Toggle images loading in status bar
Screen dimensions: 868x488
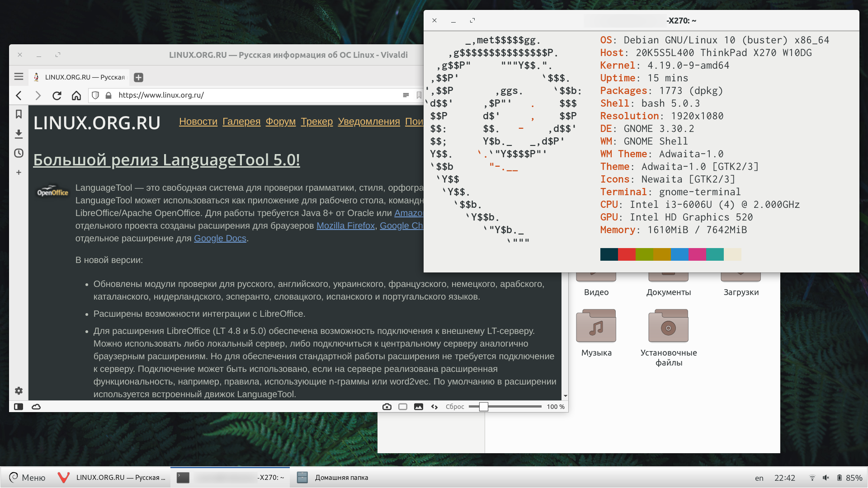tap(419, 407)
